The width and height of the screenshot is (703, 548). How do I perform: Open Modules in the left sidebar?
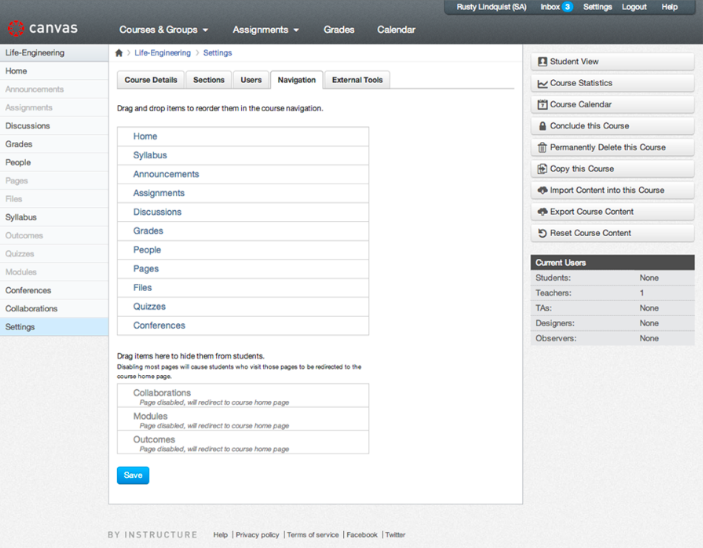pyautogui.click(x=54, y=272)
